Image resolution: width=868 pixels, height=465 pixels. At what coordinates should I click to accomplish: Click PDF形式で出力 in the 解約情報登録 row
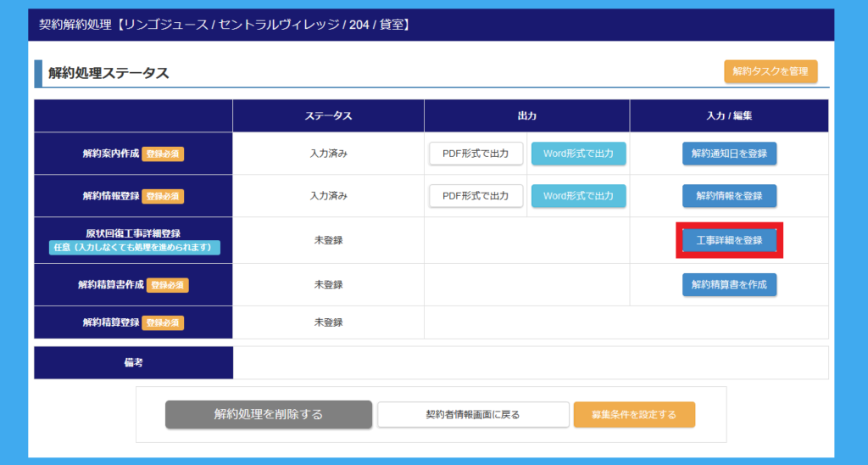(476, 196)
